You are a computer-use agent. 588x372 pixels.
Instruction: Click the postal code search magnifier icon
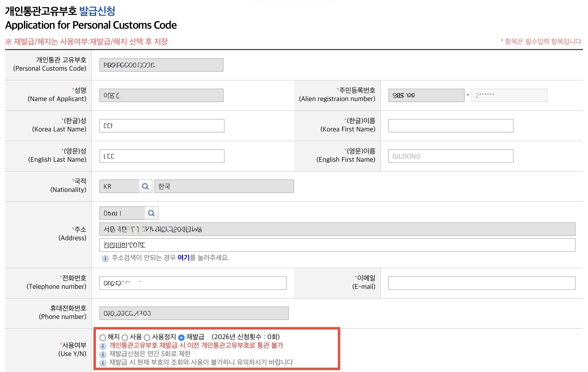tap(151, 213)
